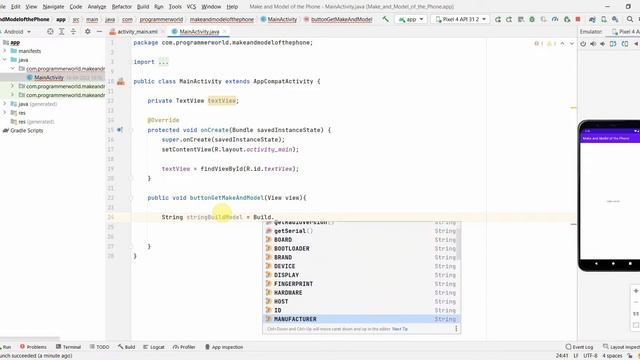Select getSerial() in the completion list
The height and width of the screenshot is (360, 640).
pyautogui.click(x=361, y=231)
